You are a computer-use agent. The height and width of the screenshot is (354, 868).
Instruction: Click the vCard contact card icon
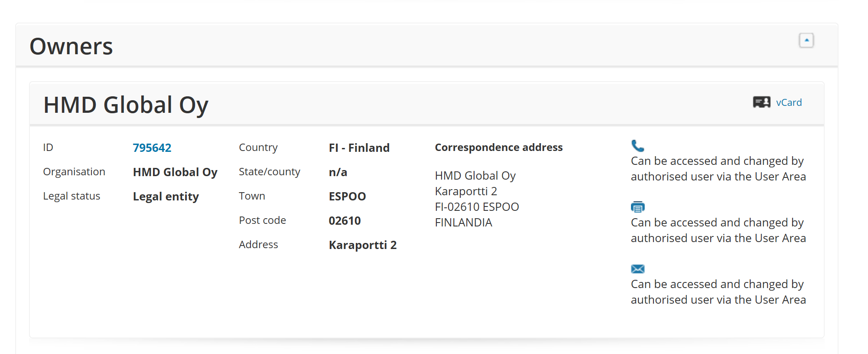click(x=761, y=102)
